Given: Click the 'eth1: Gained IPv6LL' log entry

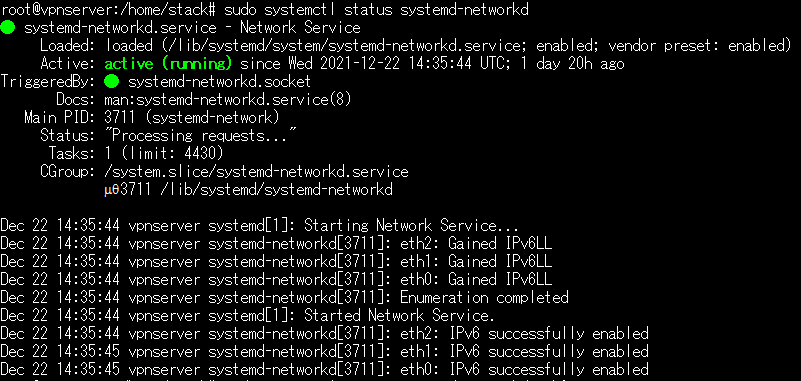Looking at the screenshot, I should pyautogui.click(x=470, y=261).
